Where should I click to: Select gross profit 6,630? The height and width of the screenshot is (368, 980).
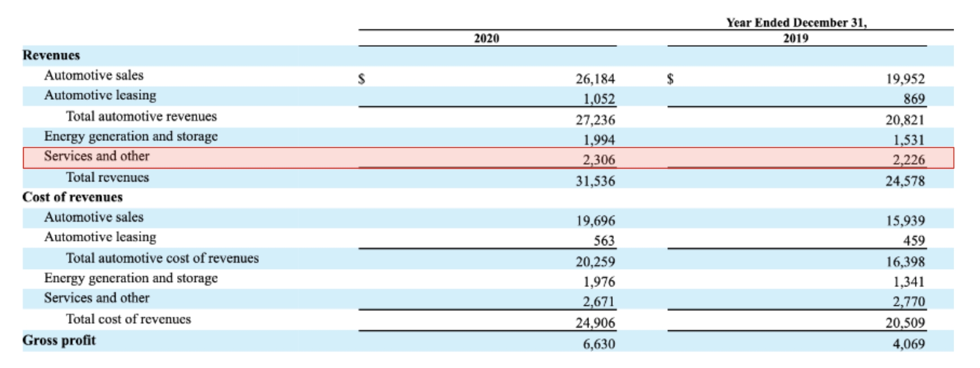(599, 344)
